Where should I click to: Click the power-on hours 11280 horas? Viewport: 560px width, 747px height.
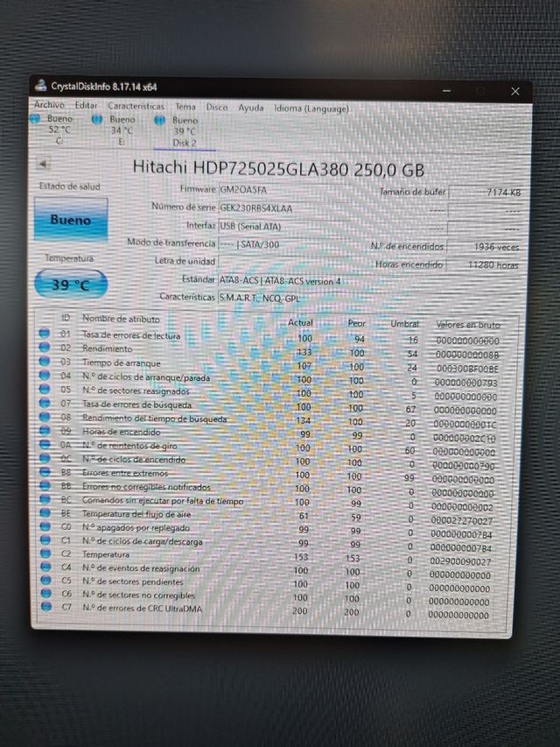point(482,264)
